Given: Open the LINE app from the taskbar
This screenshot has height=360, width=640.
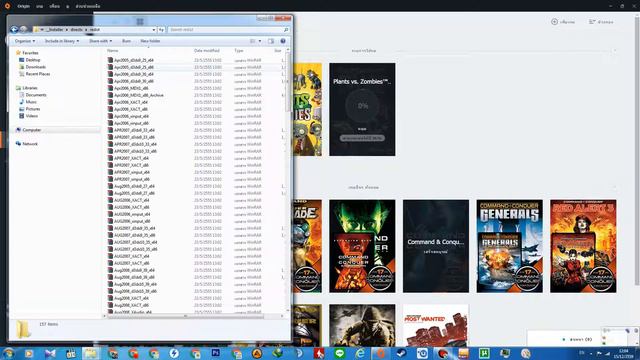Looking at the screenshot, I should click(340, 353).
